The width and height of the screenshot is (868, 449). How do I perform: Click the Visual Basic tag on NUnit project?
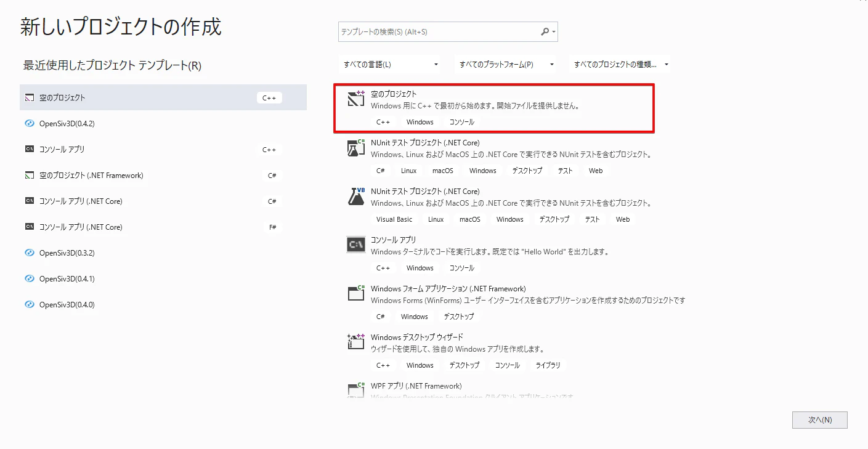coord(394,219)
